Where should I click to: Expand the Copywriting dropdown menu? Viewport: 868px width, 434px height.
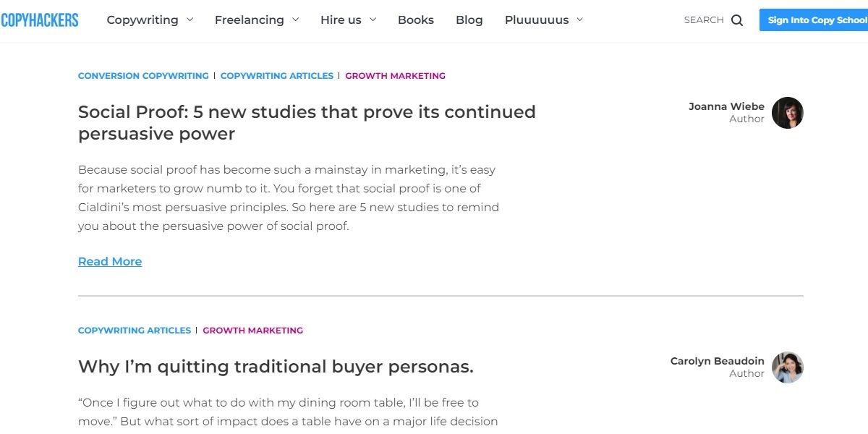[x=144, y=20]
